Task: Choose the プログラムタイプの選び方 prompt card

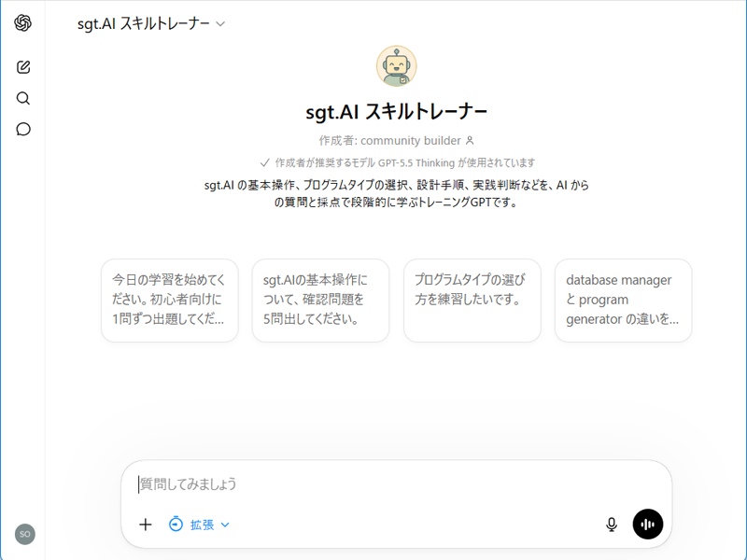Action: tap(472, 300)
